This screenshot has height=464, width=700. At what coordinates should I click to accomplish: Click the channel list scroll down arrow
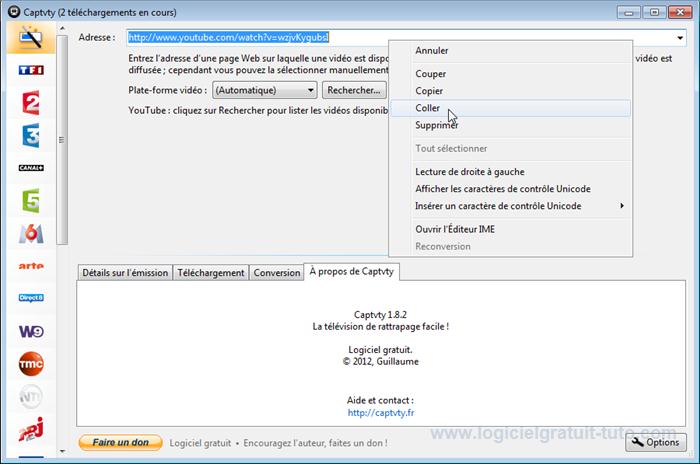pyautogui.click(x=62, y=451)
